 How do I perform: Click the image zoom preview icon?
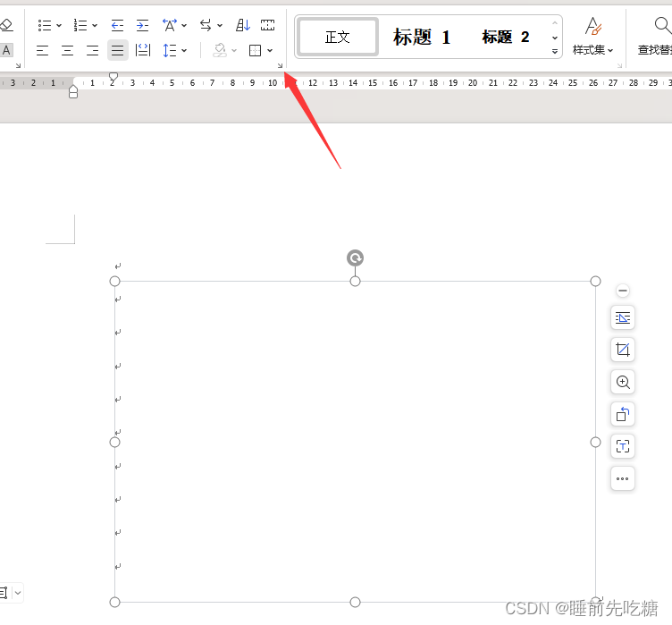coord(622,382)
